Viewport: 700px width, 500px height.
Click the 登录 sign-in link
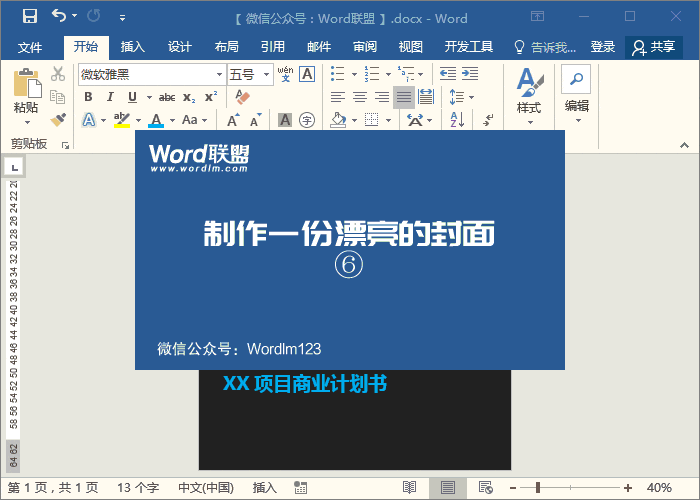click(603, 47)
